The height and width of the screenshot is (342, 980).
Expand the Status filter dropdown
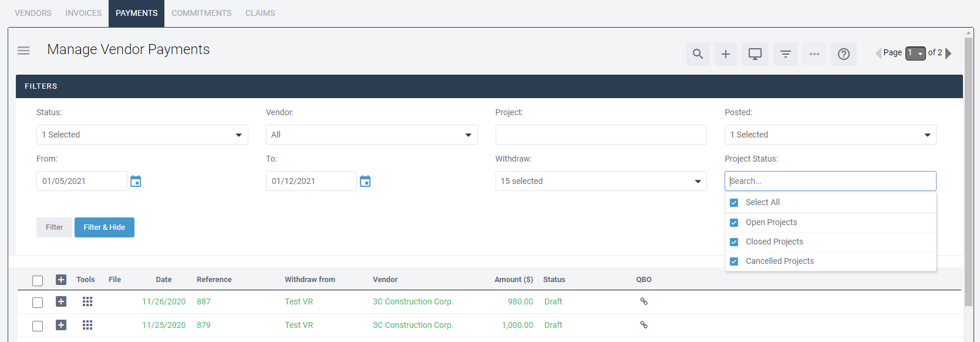[142, 135]
